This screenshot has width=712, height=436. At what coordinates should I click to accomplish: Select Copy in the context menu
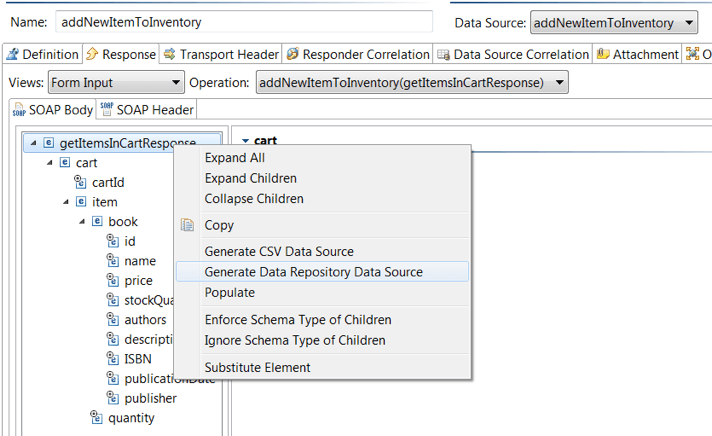pyautogui.click(x=323, y=225)
